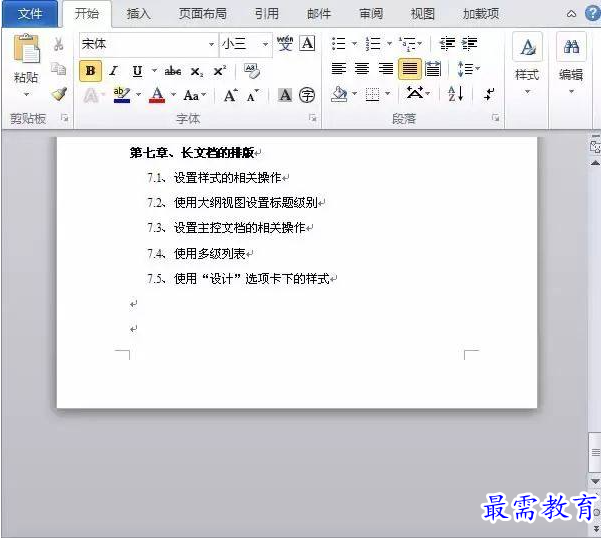Select the Format Painter brush
Image resolution: width=605 pixels, height=539 pixels.
click(59, 94)
